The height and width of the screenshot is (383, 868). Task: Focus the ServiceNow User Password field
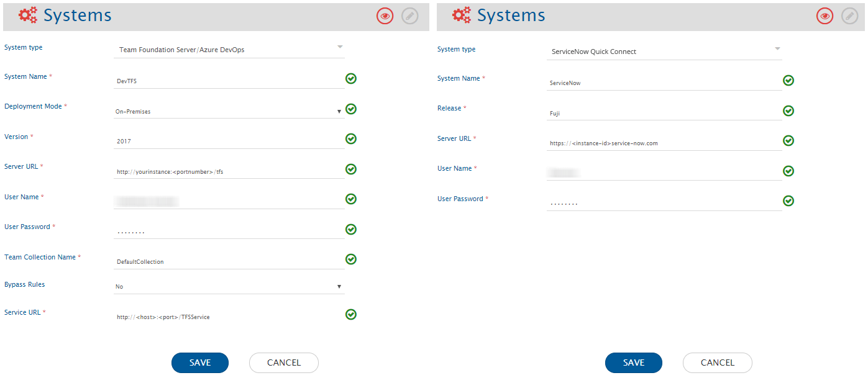[664, 204]
